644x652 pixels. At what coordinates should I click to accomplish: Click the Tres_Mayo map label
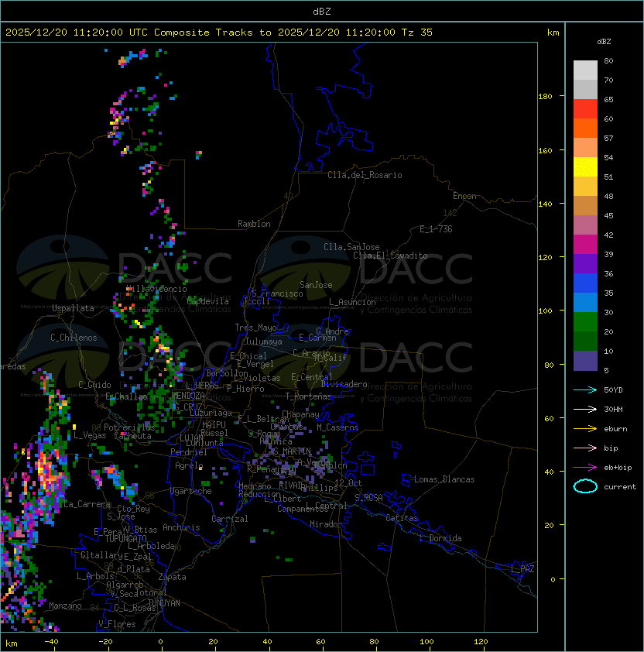click(x=255, y=328)
